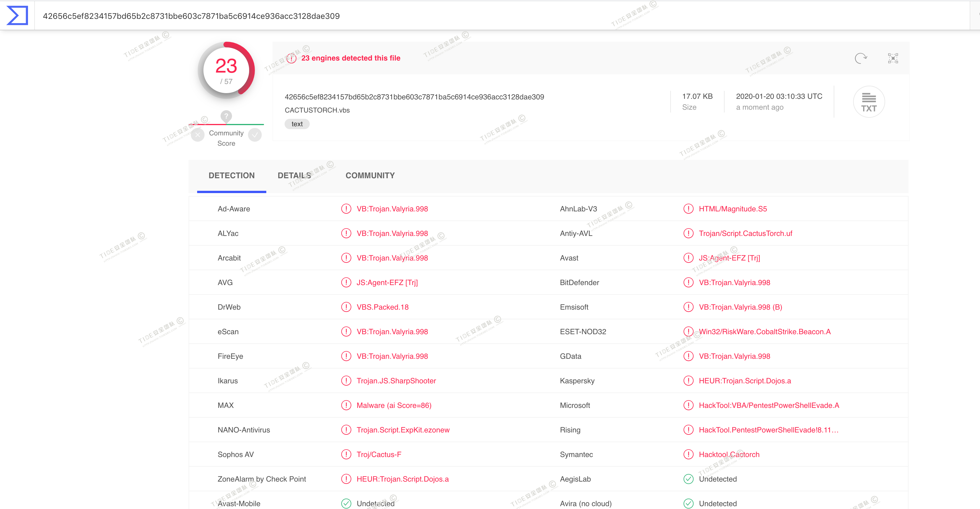
Task: Switch to the DETAILS tab
Action: point(294,175)
